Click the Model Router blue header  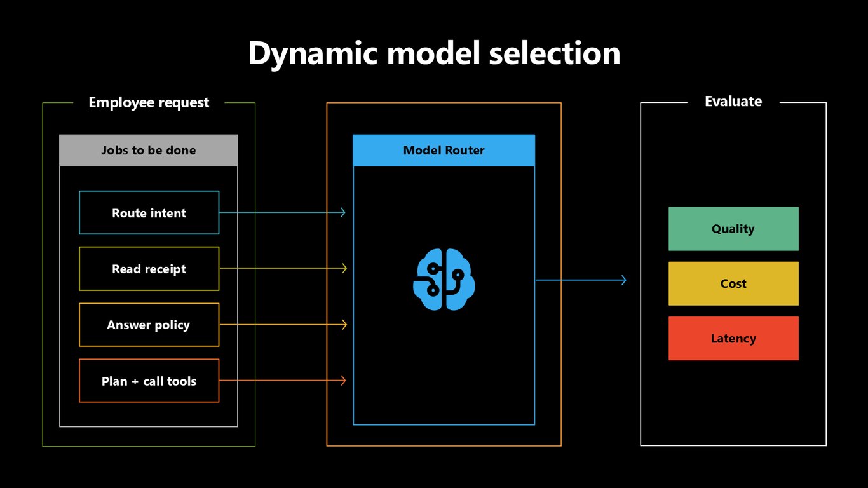coord(444,151)
